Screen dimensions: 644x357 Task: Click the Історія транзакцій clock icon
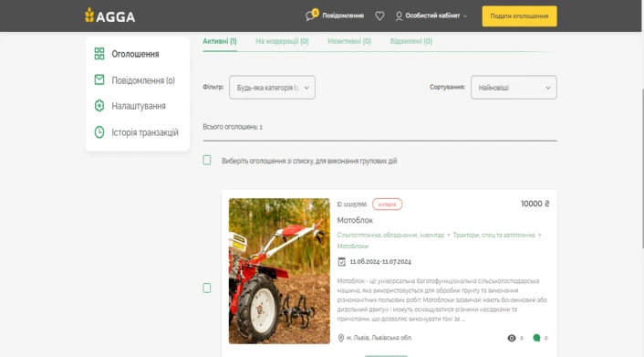point(99,132)
